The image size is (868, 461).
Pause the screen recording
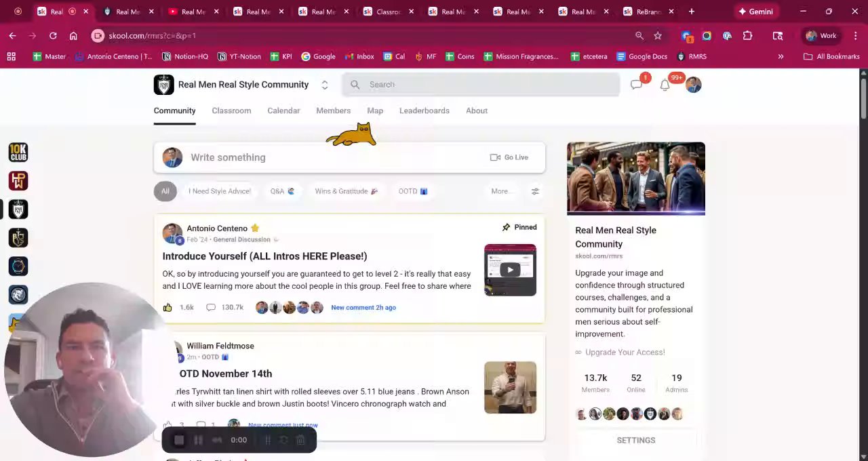[x=198, y=440]
